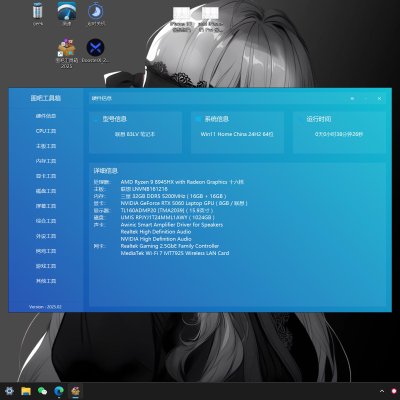Viewport: 400px width, 400px height.
Task: Click the 系统信息 card heading
Action: click(217, 119)
